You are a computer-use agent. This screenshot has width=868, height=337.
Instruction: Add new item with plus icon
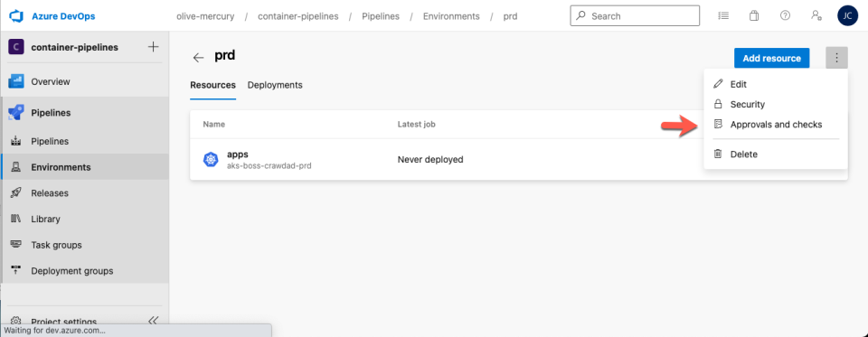(154, 47)
